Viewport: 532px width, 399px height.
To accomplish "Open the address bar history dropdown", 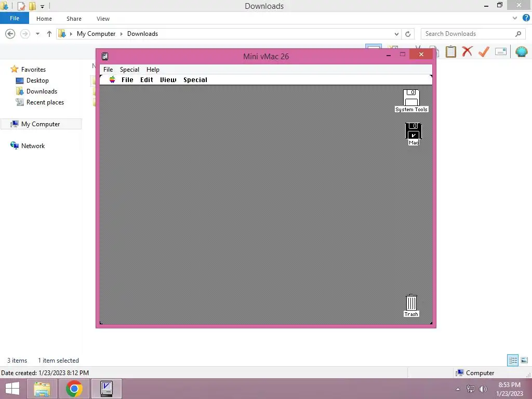I will click(396, 34).
